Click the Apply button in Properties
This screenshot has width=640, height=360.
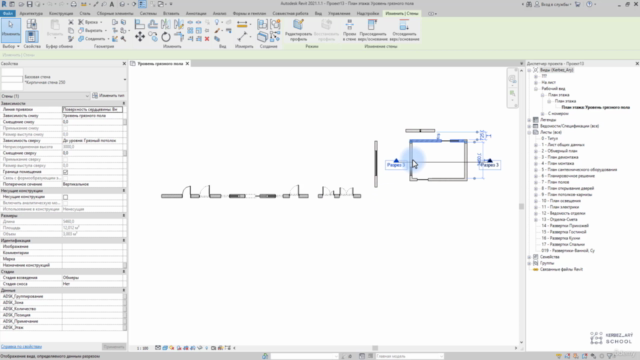coord(113,347)
